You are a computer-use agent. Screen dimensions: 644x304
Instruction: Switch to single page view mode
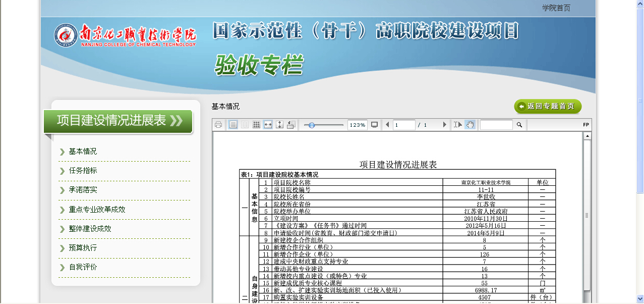(x=233, y=125)
